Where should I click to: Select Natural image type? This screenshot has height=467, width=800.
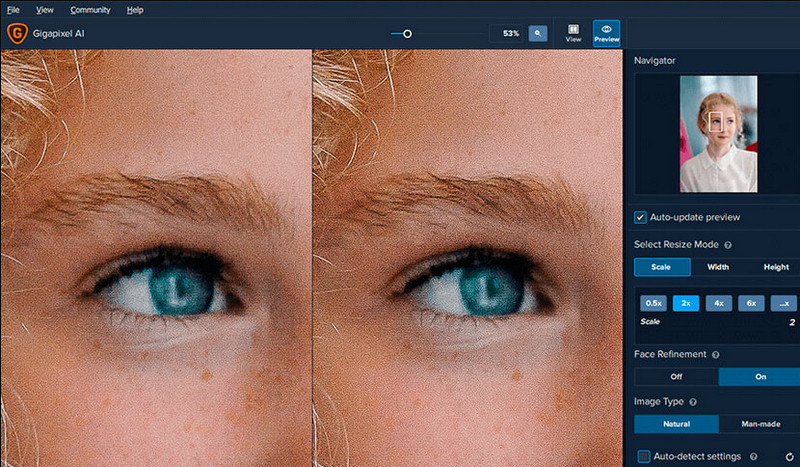pyautogui.click(x=677, y=424)
